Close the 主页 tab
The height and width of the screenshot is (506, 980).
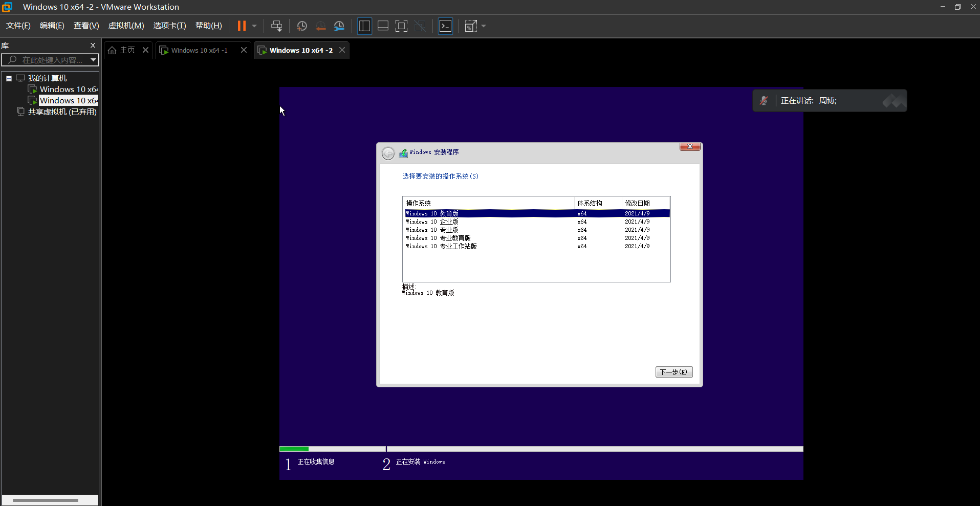(x=145, y=50)
